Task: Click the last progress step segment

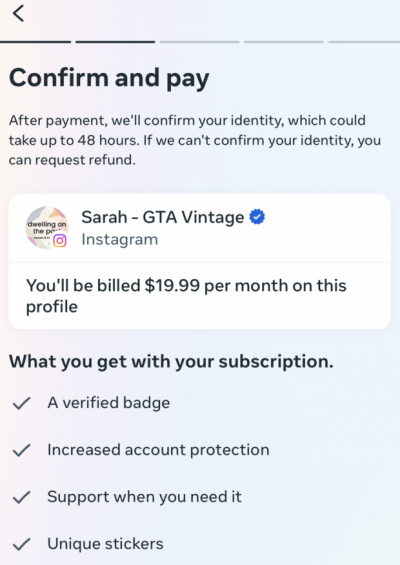Action: click(364, 42)
